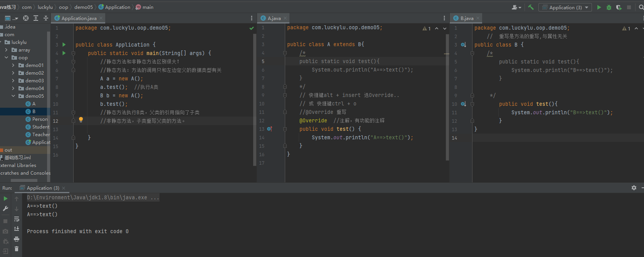This screenshot has height=257, width=644.
Task: Collapse demo05 package
Action: (x=13, y=96)
